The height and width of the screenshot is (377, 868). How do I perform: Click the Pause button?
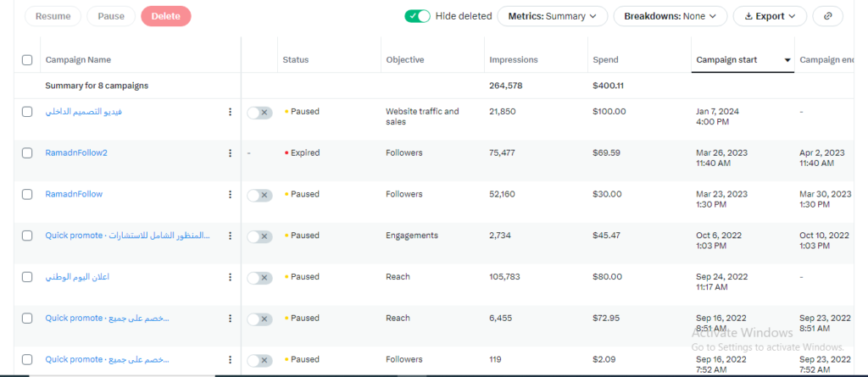tap(111, 16)
